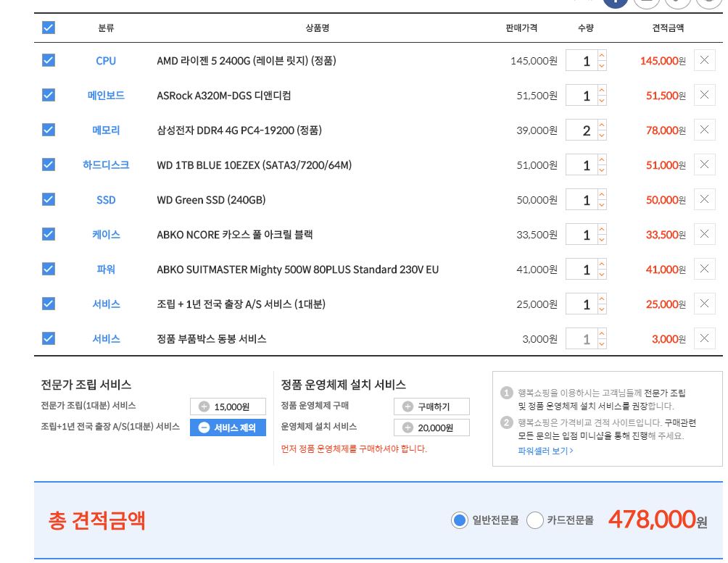Increase 메모리 quantity with up arrow
Screen dimensions: 728x563
click(602, 125)
